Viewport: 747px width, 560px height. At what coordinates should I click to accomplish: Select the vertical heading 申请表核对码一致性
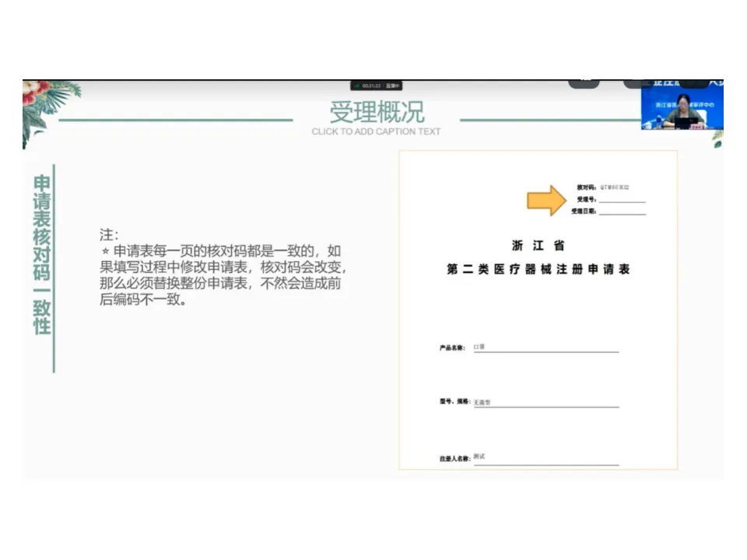[x=42, y=254]
